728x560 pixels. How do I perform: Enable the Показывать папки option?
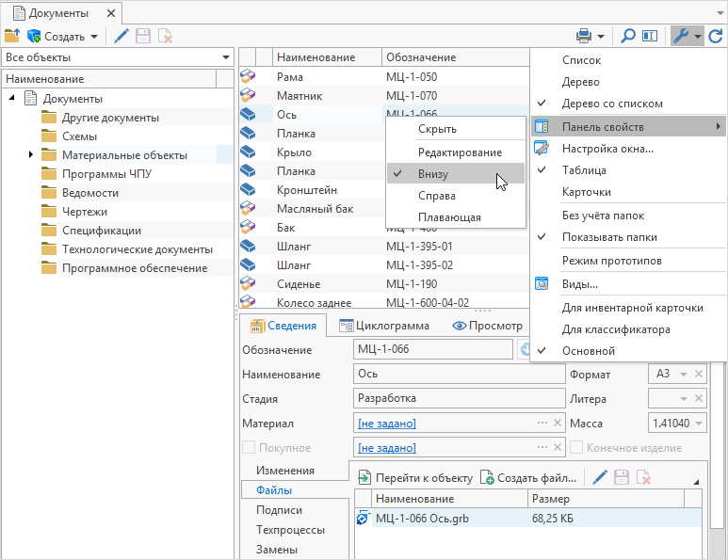tap(609, 237)
